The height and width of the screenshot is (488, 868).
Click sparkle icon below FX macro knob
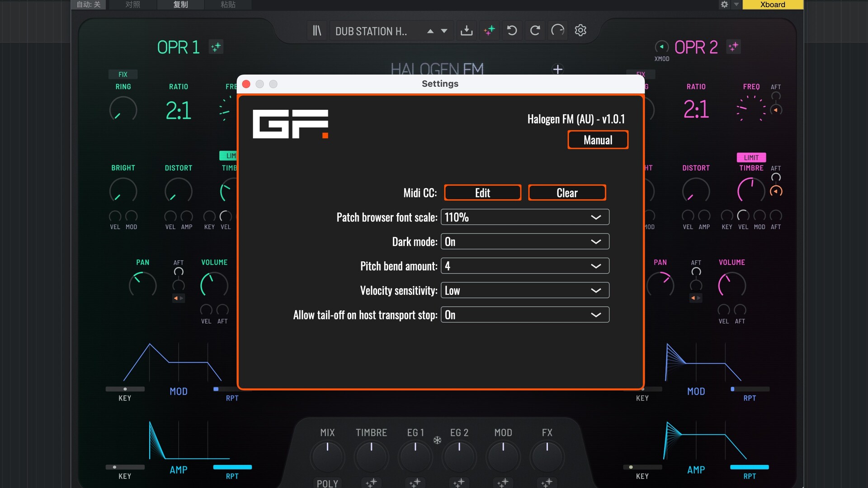point(547,483)
